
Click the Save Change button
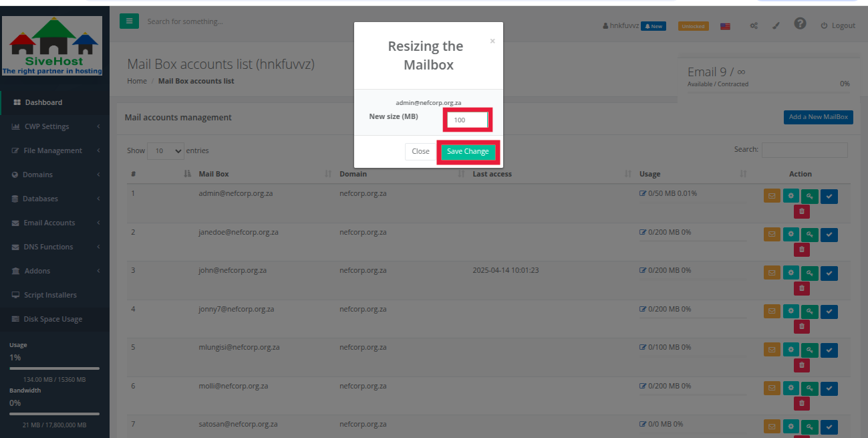coord(468,152)
